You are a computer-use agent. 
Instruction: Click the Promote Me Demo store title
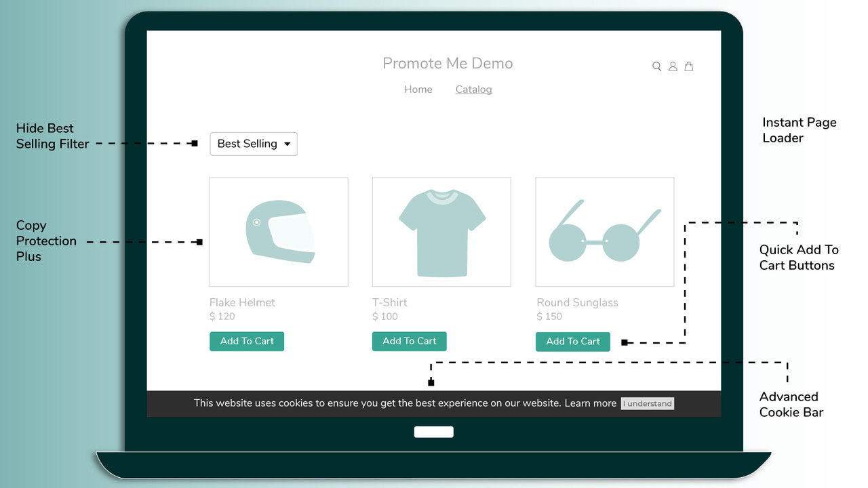[x=448, y=63]
